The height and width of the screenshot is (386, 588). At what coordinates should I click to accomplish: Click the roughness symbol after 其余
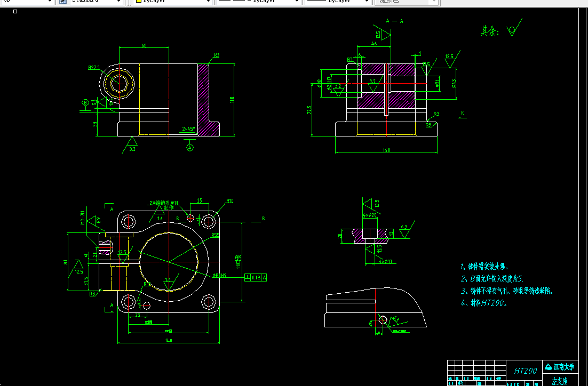(x=514, y=27)
